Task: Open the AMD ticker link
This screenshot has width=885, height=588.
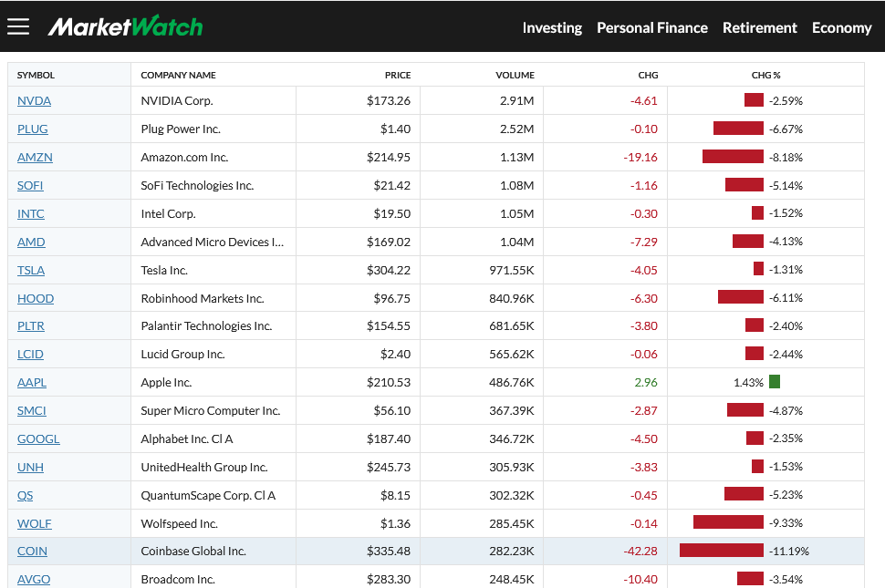Action: click(x=31, y=242)
